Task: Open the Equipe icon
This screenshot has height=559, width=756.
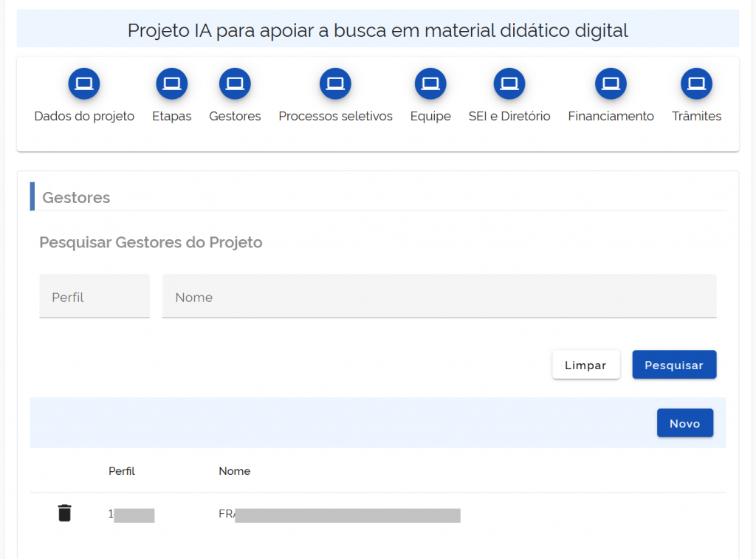Action: tap(430, 83)
